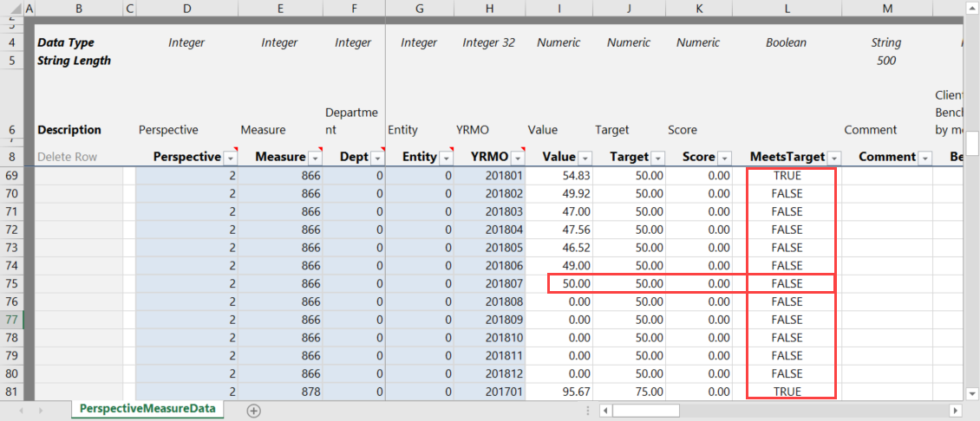Open the Value column filter dropdown
The height and width of the screenshot is (421, 980).
pos(585,159)
